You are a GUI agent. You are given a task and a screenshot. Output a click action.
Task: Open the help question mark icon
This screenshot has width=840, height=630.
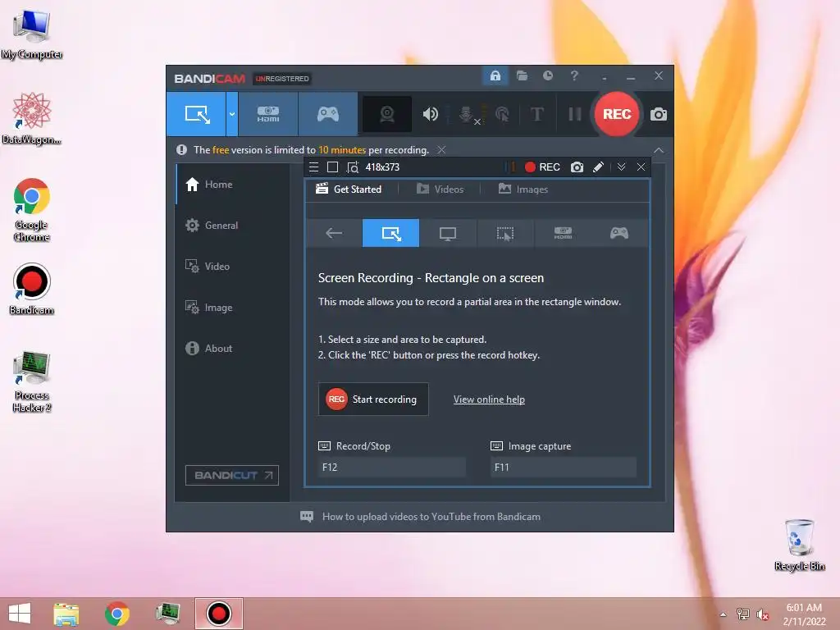(574, 75)
